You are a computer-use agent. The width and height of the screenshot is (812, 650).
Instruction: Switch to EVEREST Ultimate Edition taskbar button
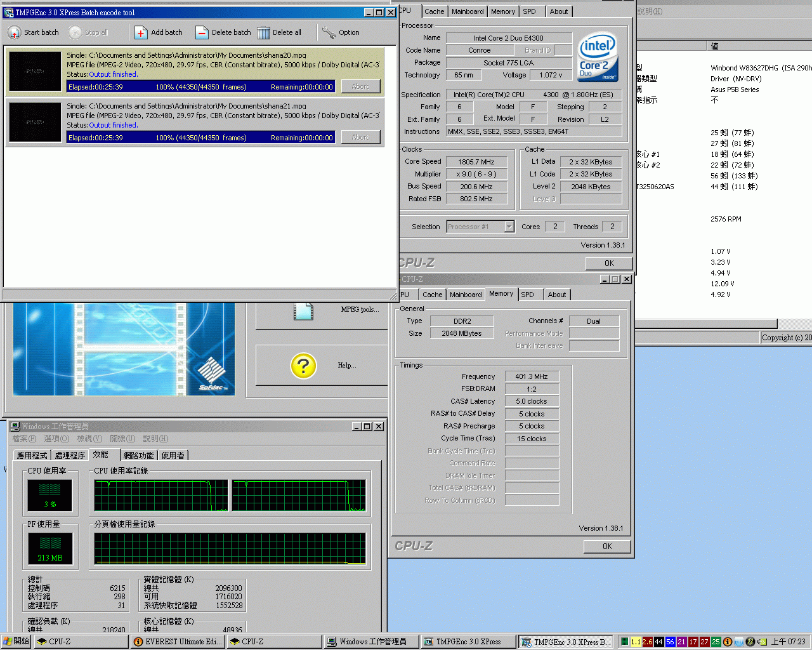(178, 642)
